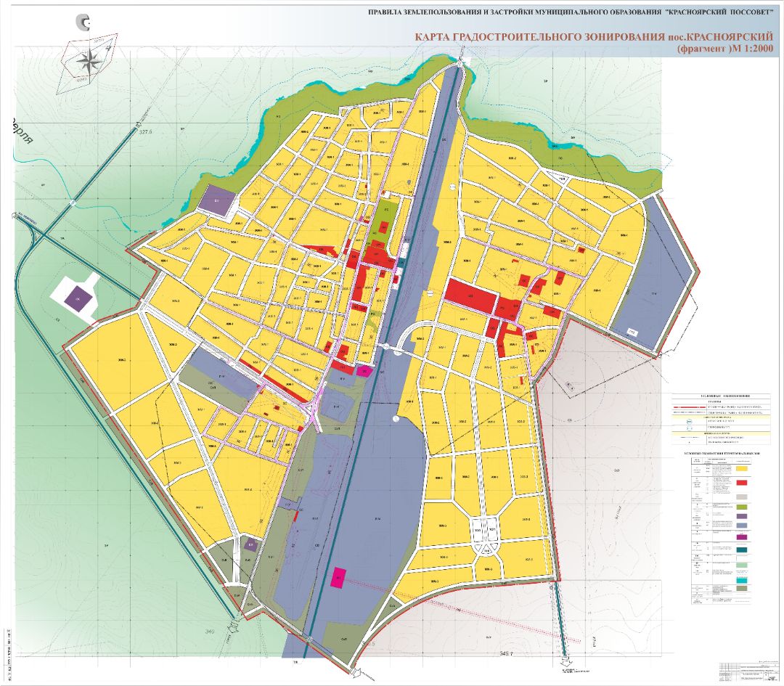Click the octagonal roundabout plaza in southeast district
Image resolution: width=784 pixels, height=686 pixels.
486,534
